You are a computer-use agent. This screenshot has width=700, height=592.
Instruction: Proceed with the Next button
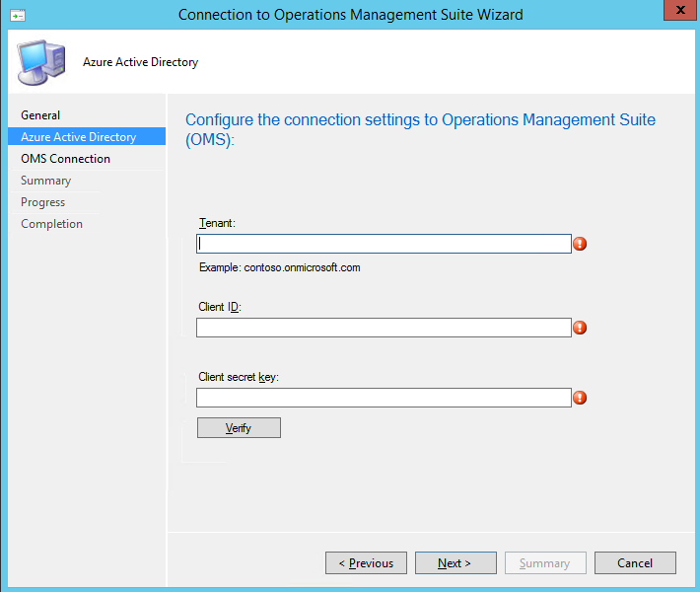(x=455, y=563)
